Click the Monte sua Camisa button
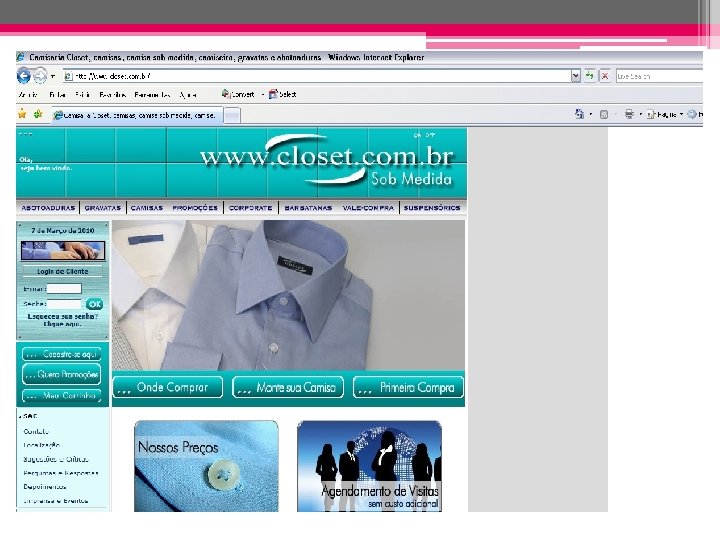Viewport: 720px width, 540px height. click(x=288, y=388)
